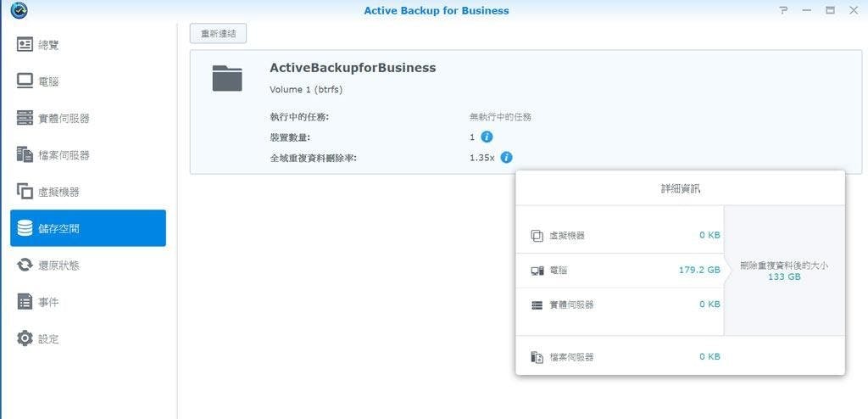Click the 刪除重複資料後的大小 label
The height and width of the screenshot is (419, 868).
(784, 266)
